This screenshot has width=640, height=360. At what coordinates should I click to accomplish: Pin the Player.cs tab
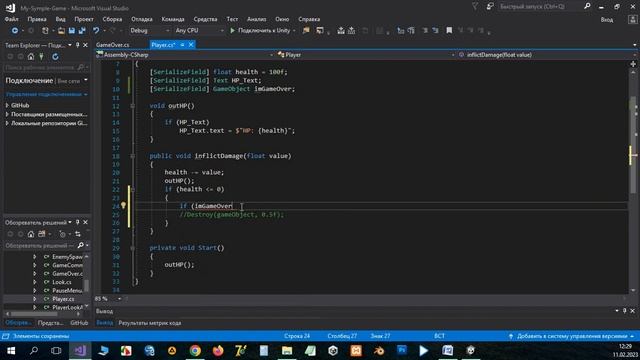[x=182, y=45]
